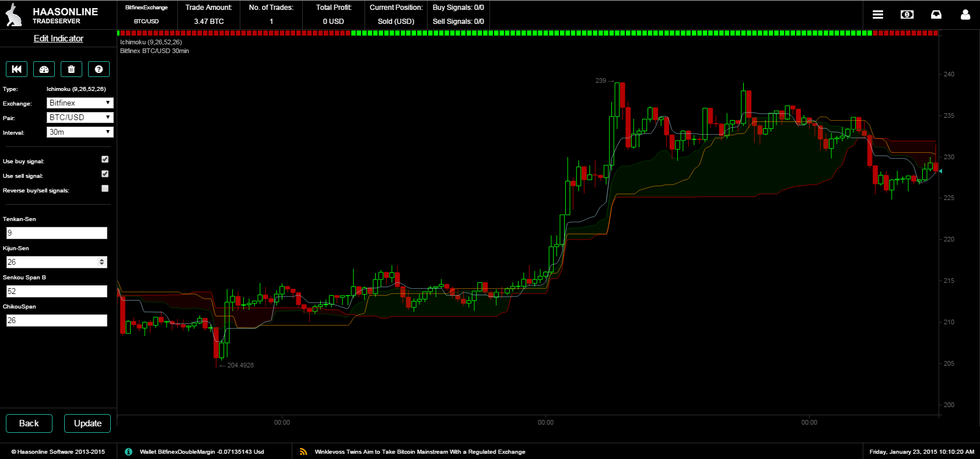This screenshot has width=980, height=459.
Task: Open the hamburger menu icon
Action: pyautogui.click(x=878, y=15)
